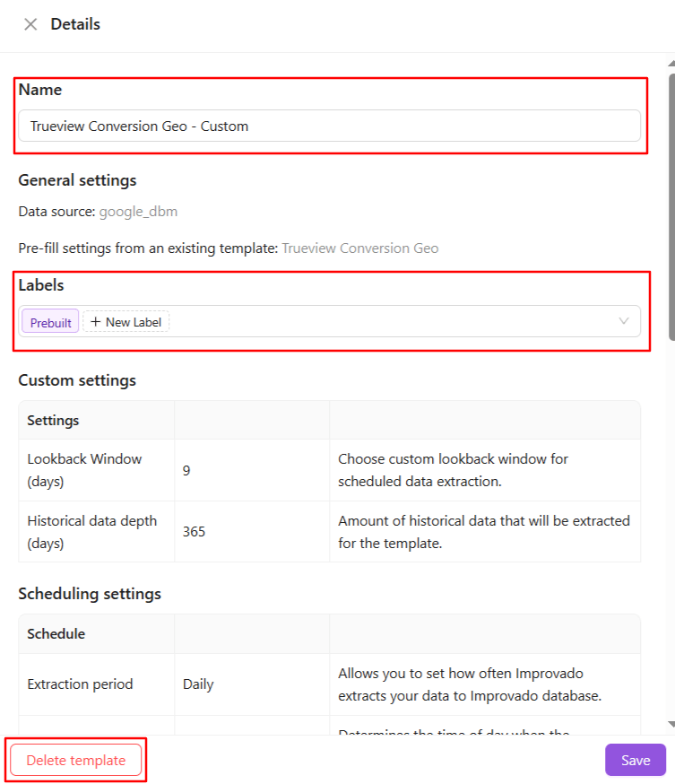This screenshot has height=784, width=675.
Task: Save the template settings
Action: (636, 760)
